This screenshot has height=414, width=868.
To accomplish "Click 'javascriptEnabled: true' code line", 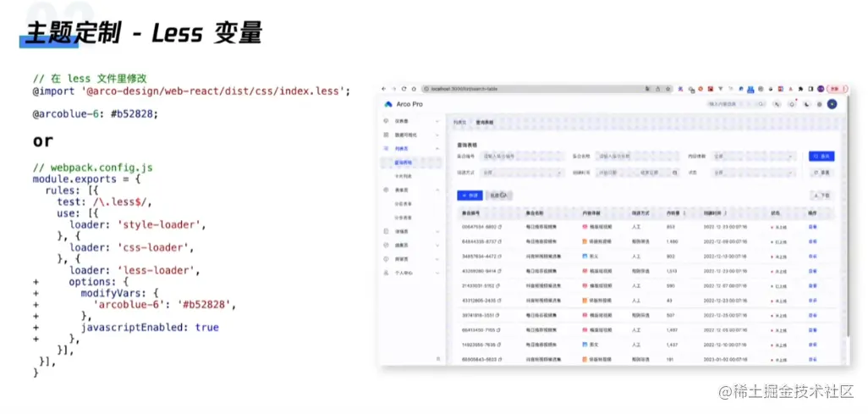I will tap(150, 328).
